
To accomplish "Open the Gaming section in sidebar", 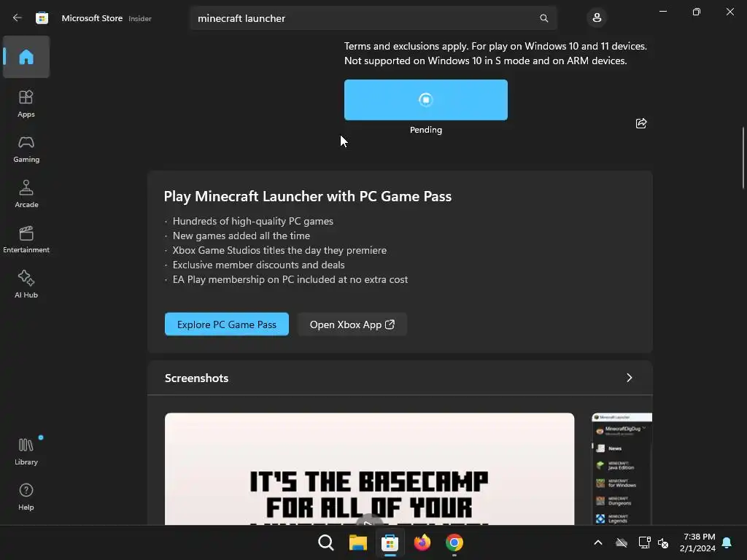I will tap(26, 149).
